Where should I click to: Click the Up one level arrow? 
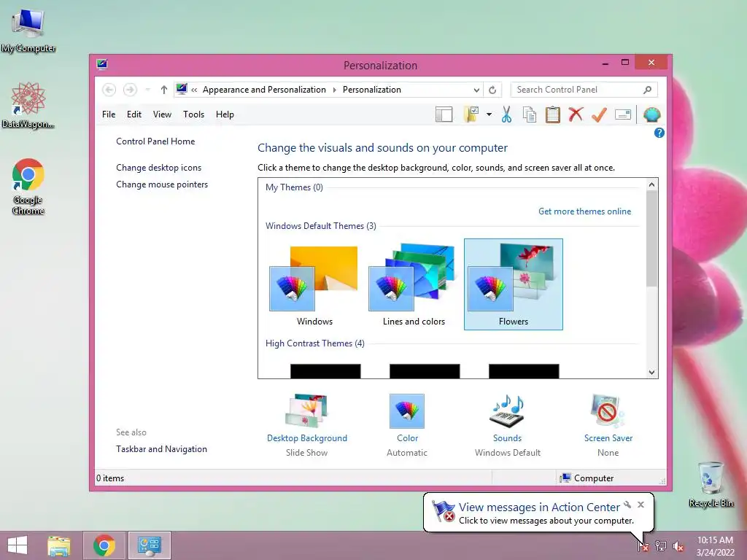tap(164, 90)
